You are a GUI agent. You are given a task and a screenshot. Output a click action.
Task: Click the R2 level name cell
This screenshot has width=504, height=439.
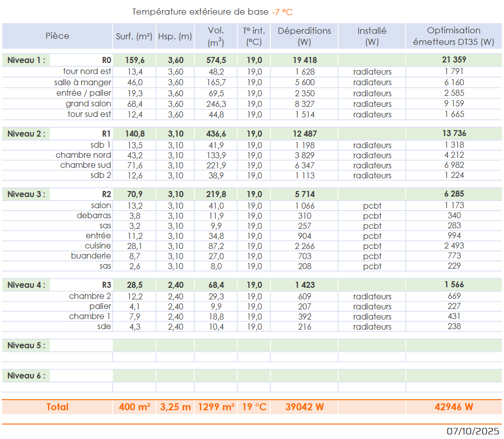click(106, 194)
